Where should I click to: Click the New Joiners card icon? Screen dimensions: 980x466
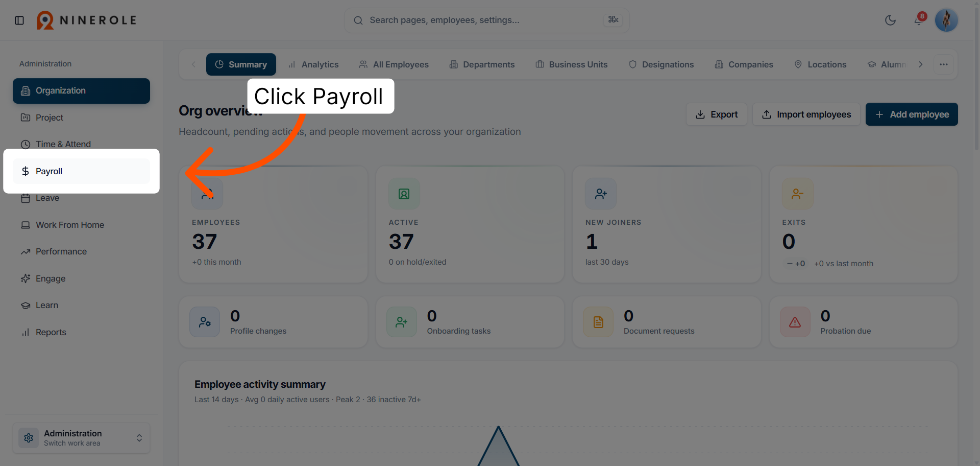click(601, 194)
